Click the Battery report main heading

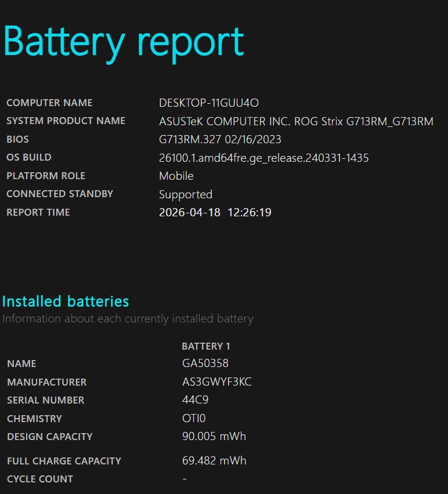pyautogui.click(x=123, y=42)
